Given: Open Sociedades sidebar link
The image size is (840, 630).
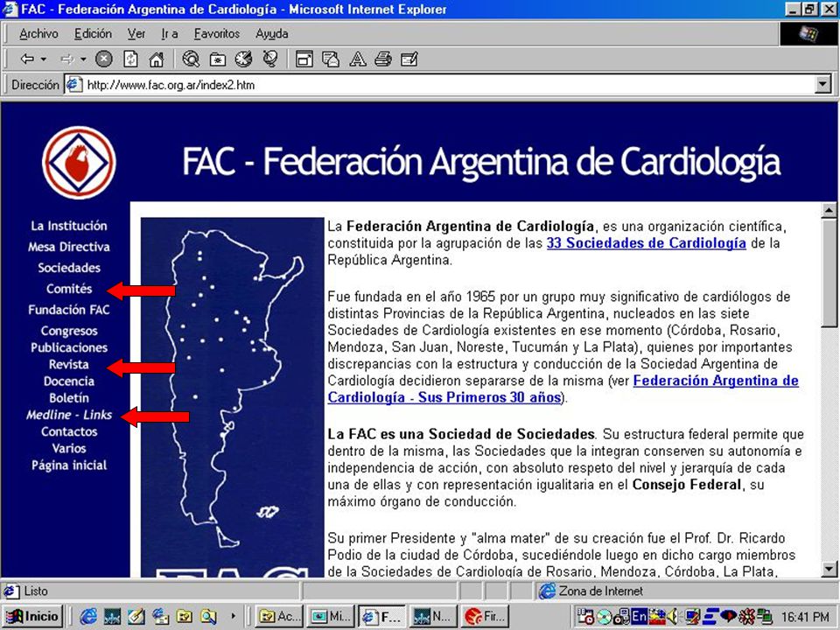Looking at the screenshot, I should point(68,268).
